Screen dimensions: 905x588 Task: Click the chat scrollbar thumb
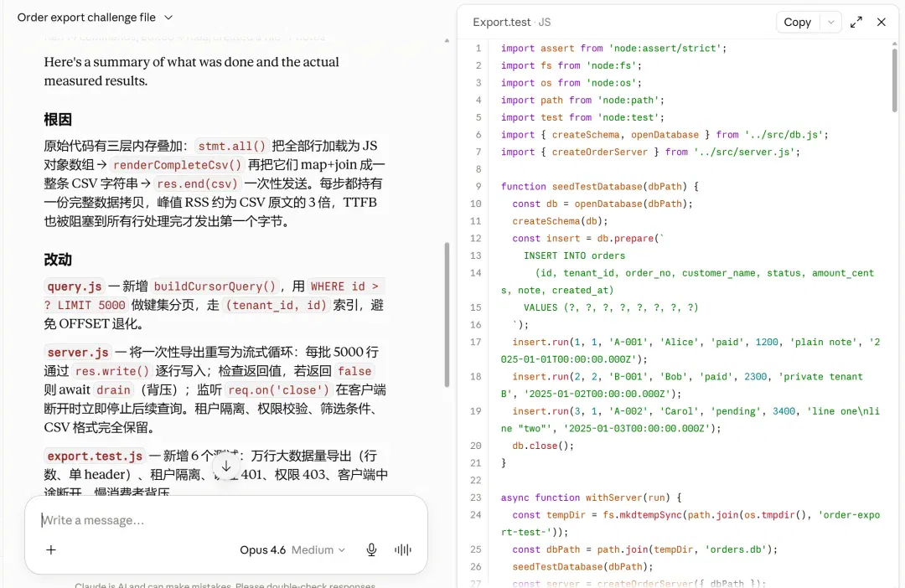pyautogui.click(x=447, y=314)
